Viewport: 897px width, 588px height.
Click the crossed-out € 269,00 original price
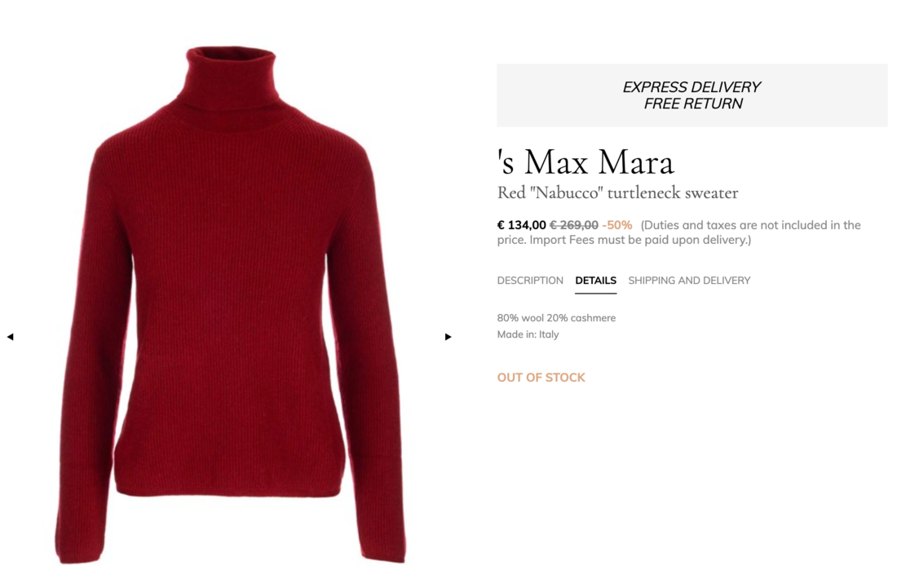point(574,225)
